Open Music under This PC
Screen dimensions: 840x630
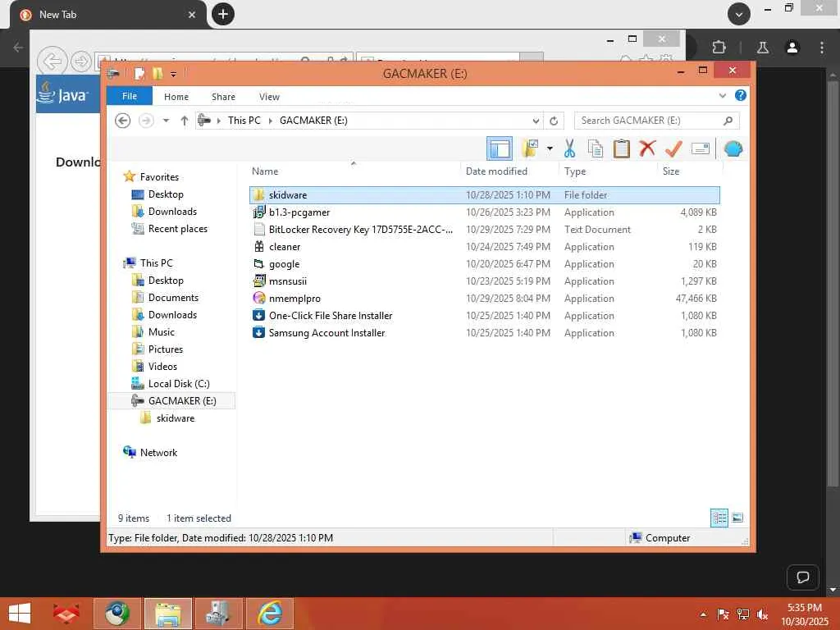click(x=162, y=332)
